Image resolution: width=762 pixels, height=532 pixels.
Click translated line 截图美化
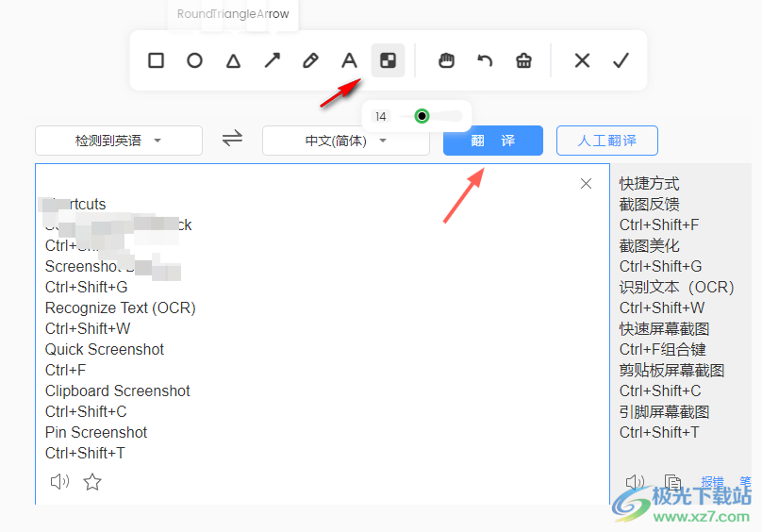pyautogui.click(x=649, y=245)
